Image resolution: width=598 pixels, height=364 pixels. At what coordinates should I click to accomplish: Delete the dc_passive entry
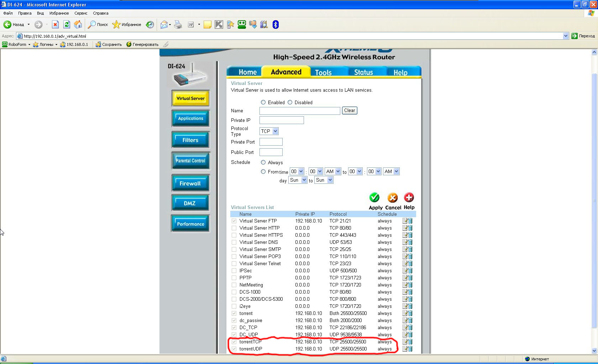(410, 320)
